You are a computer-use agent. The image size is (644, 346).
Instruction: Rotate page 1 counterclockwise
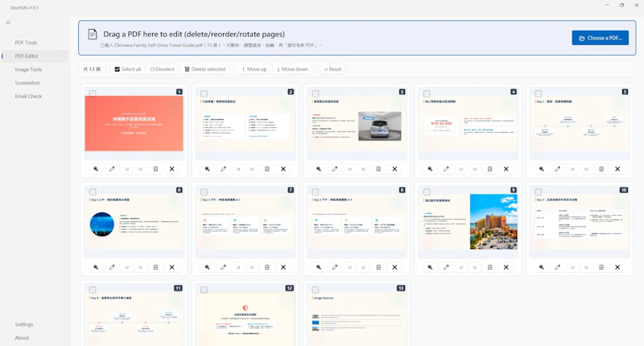[x=127, y=169]
